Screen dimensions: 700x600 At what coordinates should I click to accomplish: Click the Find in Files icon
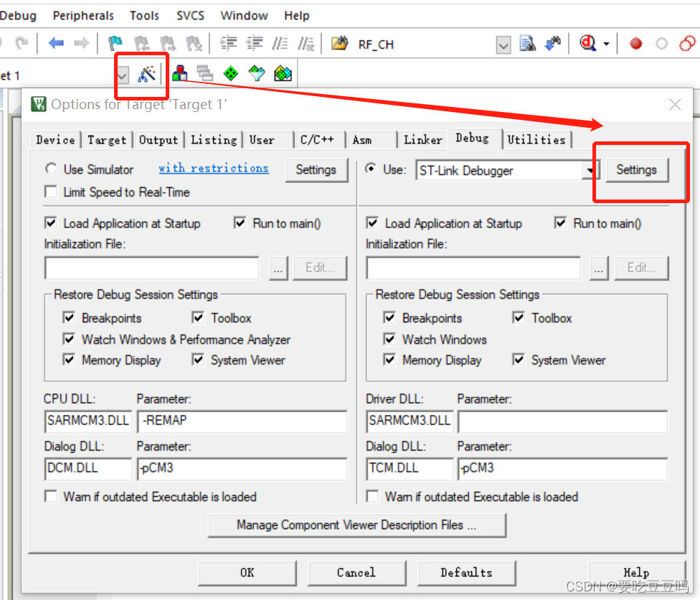[x=528, y=43]
